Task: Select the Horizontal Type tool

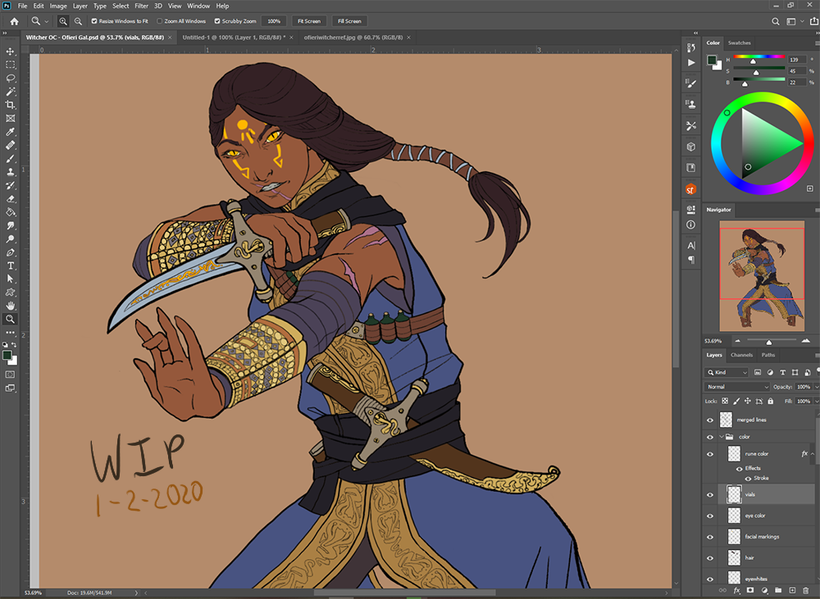Action: (x=10, y=266)
